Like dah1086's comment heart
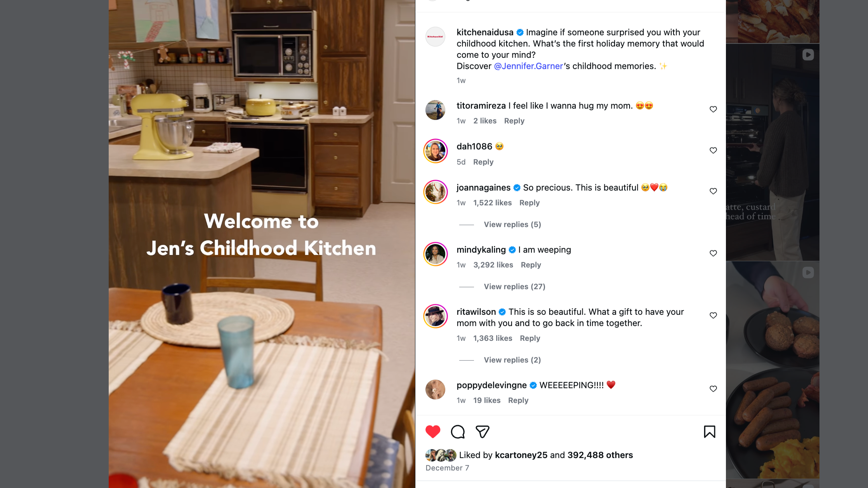Image resolution: width=868 pixels, height=488 pixels. pyautogui.click(x=713, y=151)
